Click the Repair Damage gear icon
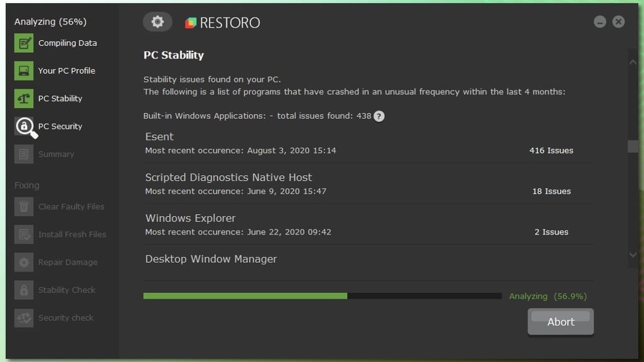 click(24, 262)
